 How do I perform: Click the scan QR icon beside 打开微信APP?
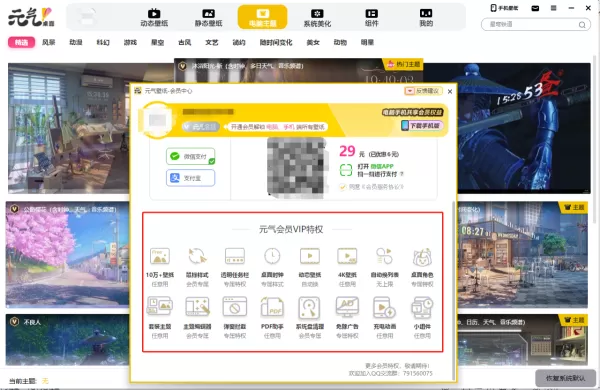click(x=346, y=170)
